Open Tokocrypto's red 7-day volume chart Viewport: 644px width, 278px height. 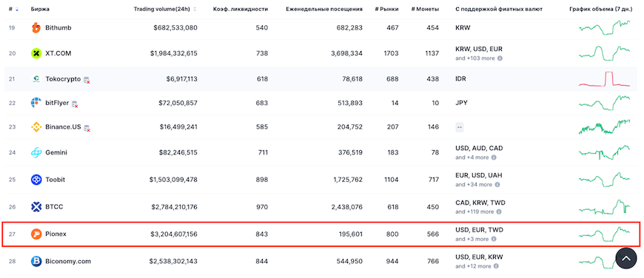[x=604, y=78]
